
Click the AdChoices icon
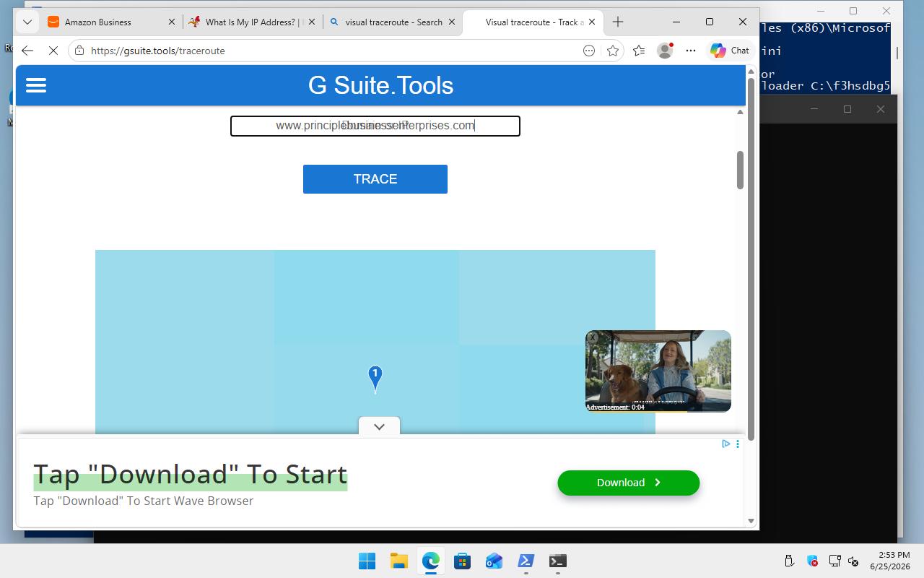point(726,444)
